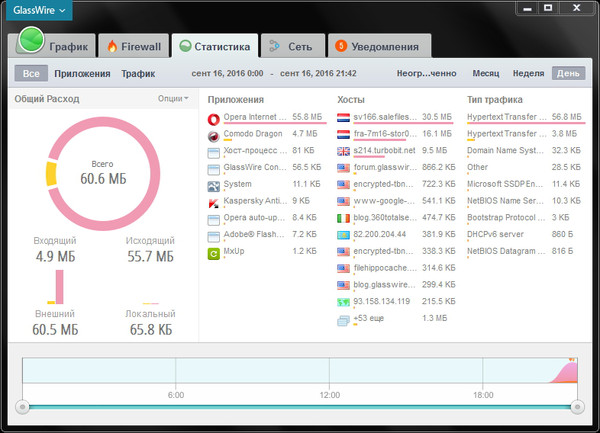The width and height of the screenshot is (600, 433).
Task: Click the orange notification count badge
Action: click(341, 46)
